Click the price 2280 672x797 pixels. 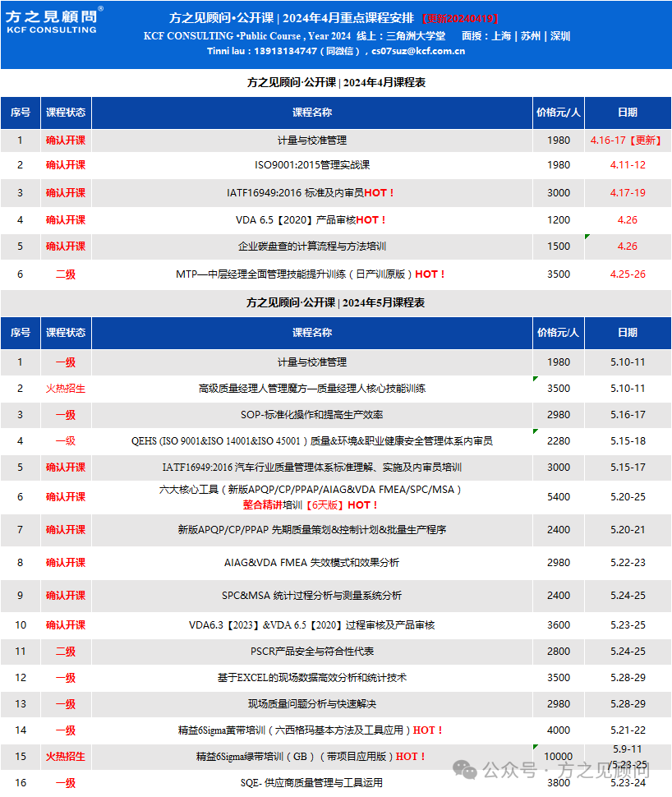point(559,441)
